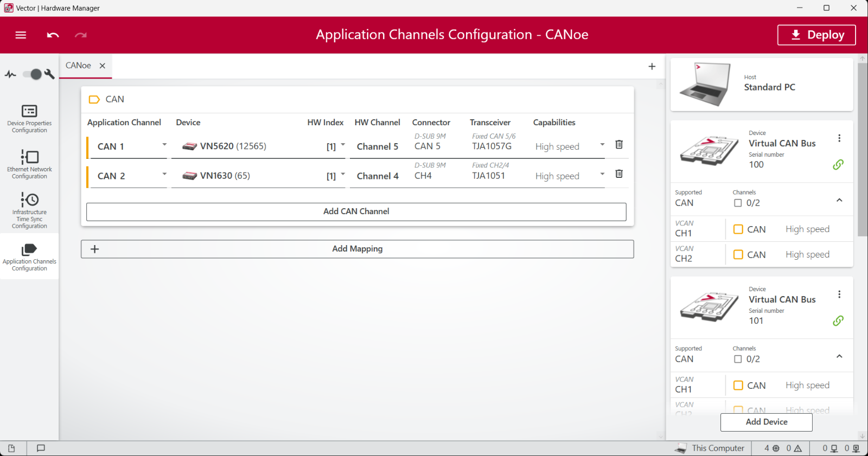Image resolution: width=868 pixels, height=456 pixels.
Task: Click the wrench configuration icon
Action: 49,74
